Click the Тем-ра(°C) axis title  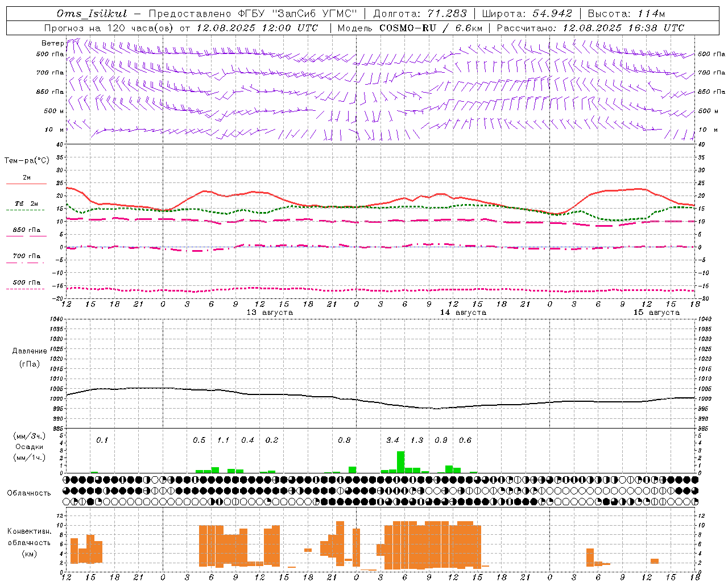[27, 161]
